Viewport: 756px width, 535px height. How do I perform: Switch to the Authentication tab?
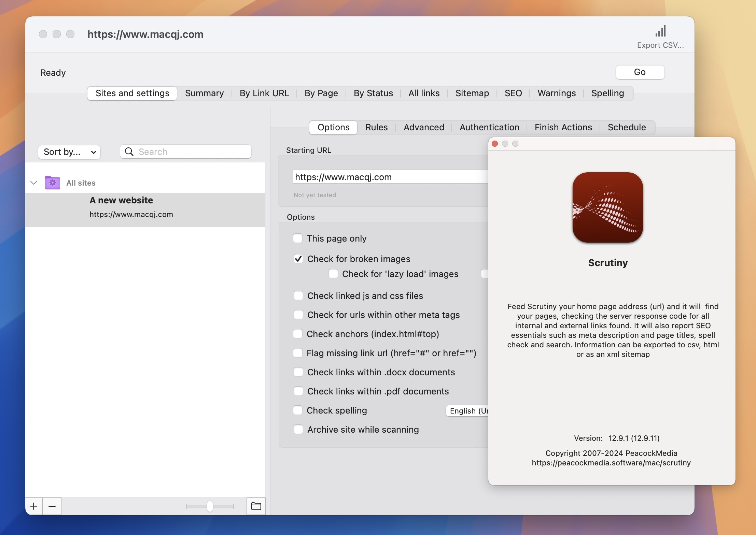[490, 127]
